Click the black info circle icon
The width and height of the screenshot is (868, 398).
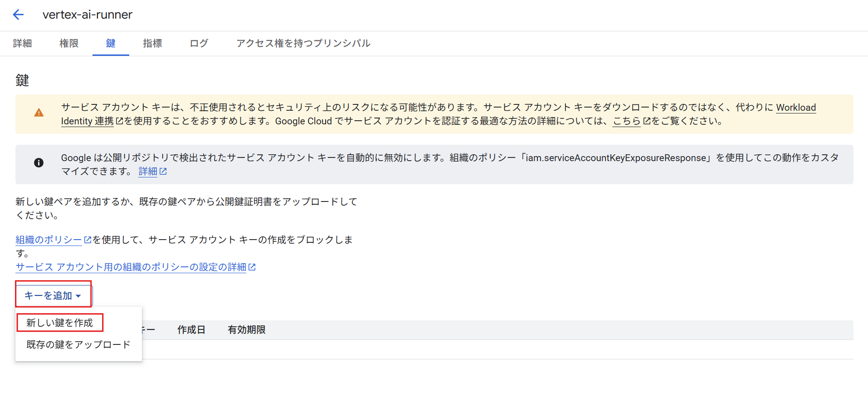point(39,162)
